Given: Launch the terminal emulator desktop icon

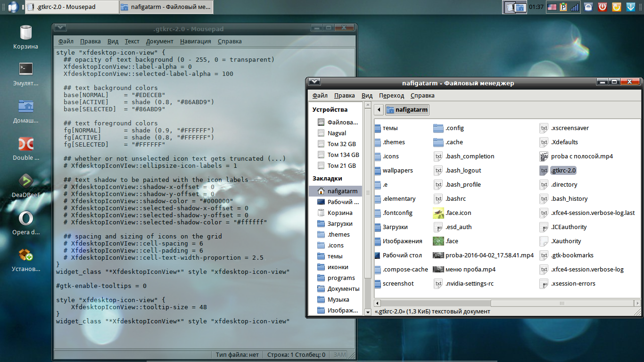Looking at the screenshot, I should click(25, 69).
